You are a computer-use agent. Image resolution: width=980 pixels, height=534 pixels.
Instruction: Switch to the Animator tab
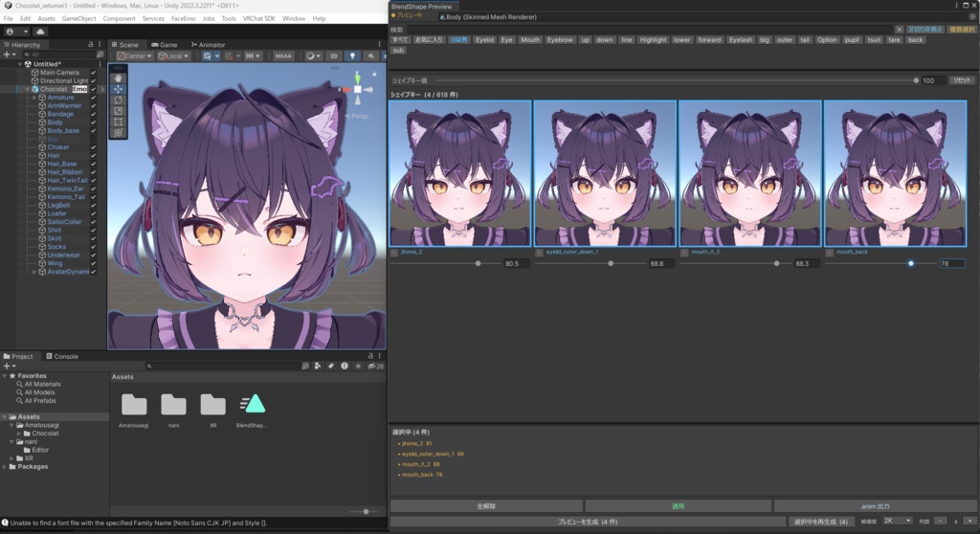(208, 44)
